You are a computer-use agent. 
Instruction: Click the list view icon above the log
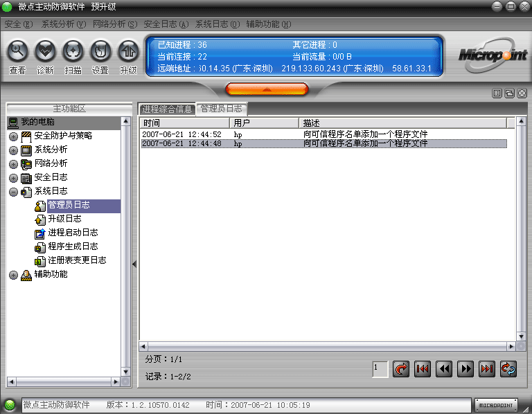click(x=497, y=93)
